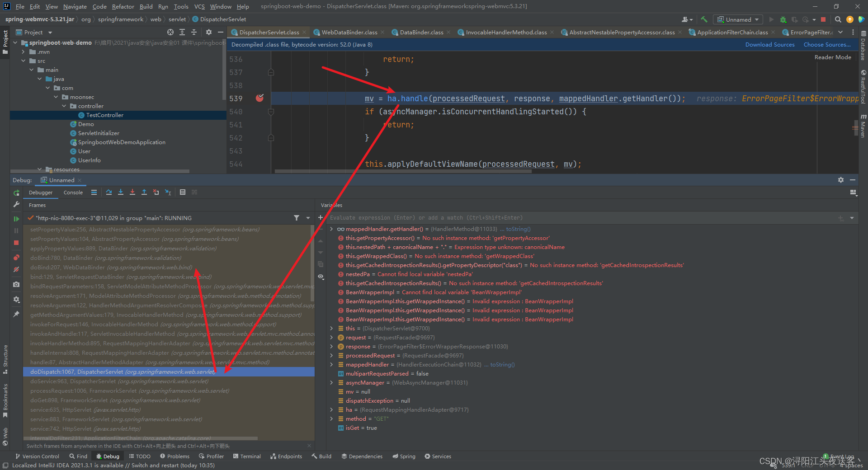Close the DispatcherServlet.class editor tab

click(x=304, y=32)
